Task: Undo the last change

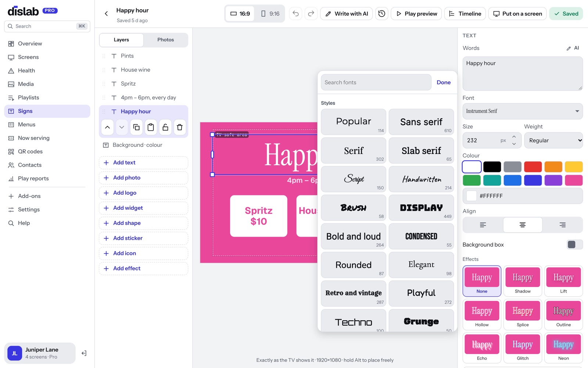Action: [296, 14]
